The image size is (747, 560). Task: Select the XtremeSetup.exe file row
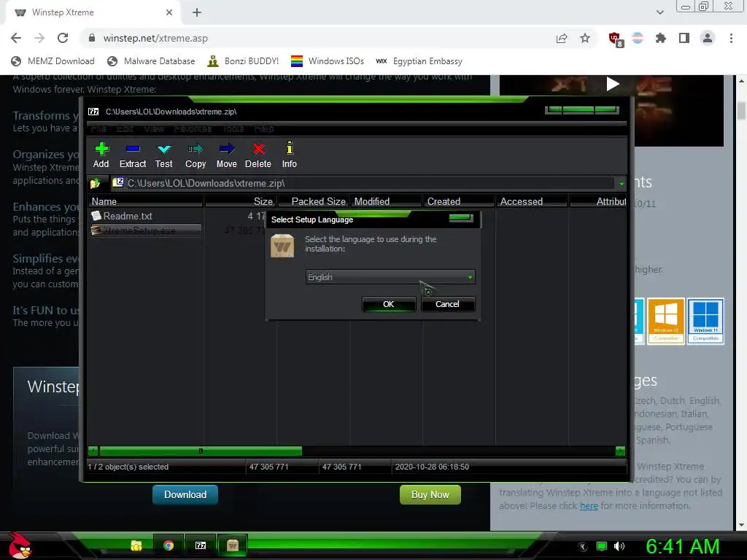pos(146,231)
